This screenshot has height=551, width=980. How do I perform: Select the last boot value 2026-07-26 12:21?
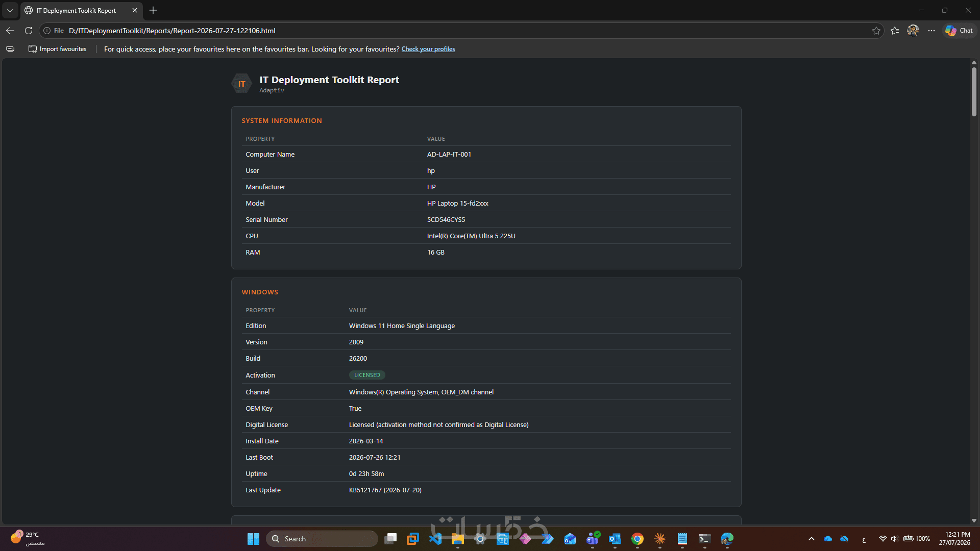pos(375,457)
